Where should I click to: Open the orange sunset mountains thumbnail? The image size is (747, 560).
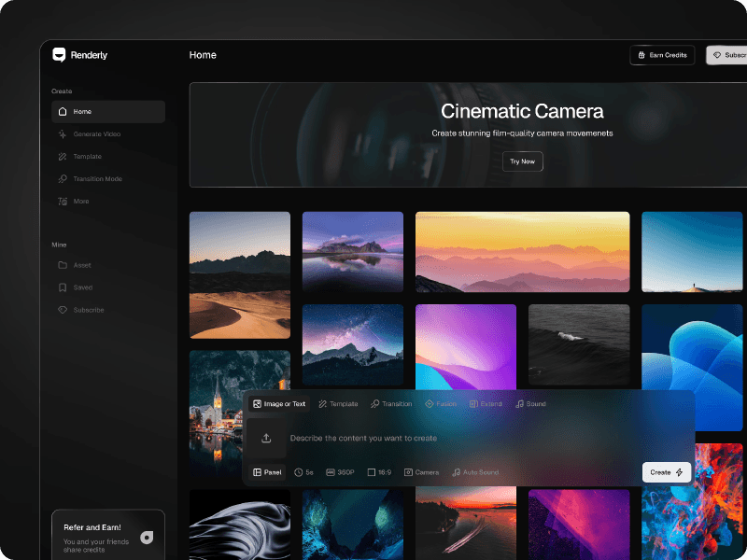523,252
